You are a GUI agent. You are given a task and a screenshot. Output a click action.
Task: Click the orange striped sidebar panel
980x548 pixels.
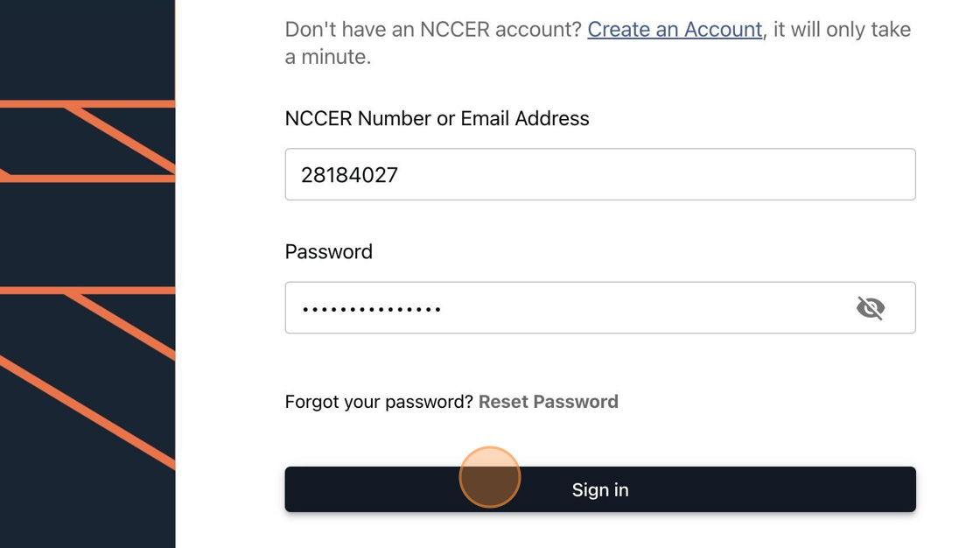pyautogui.click(x=87, y=274)
